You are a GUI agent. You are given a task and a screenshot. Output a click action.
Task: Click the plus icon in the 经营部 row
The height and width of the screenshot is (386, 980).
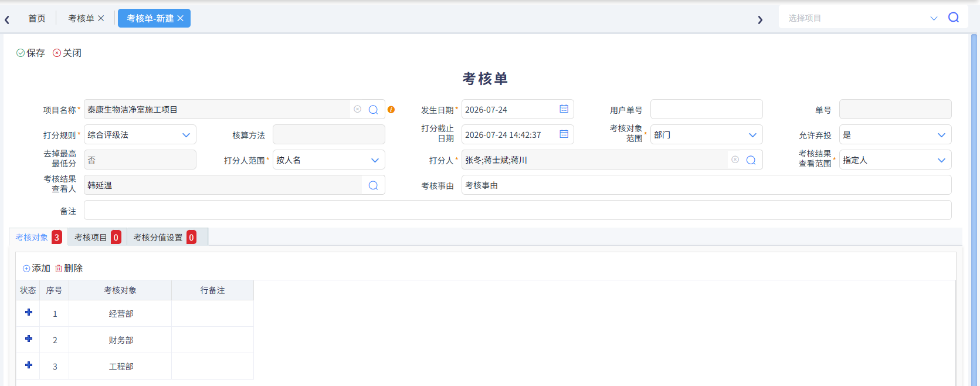click(x=28, y=312)
